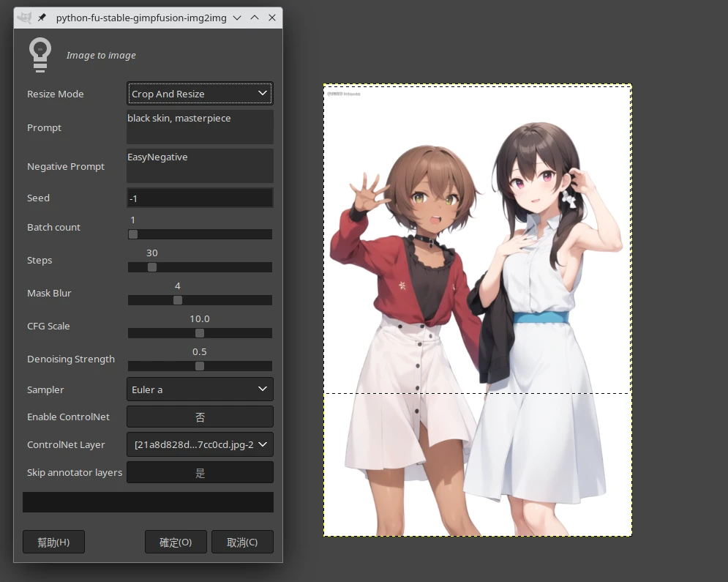Maximize the dialog with the up chevron
Screen dimensions: 728x582
(255, 18)
